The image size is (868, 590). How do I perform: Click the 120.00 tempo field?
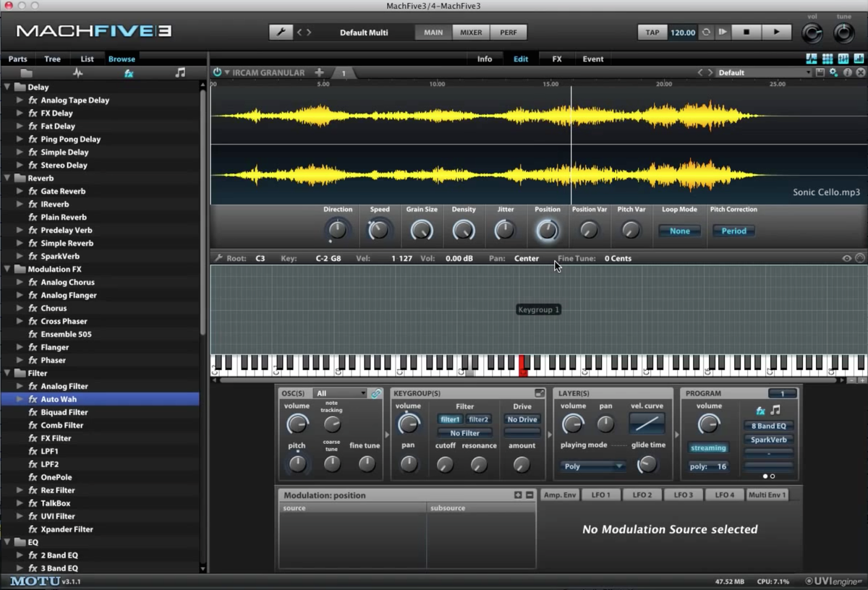pyautogui.click(x=683, y=32)
